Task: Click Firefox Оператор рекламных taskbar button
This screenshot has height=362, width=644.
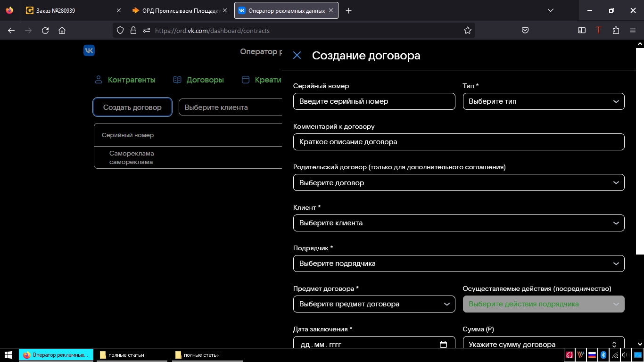Action: [56, 355]
